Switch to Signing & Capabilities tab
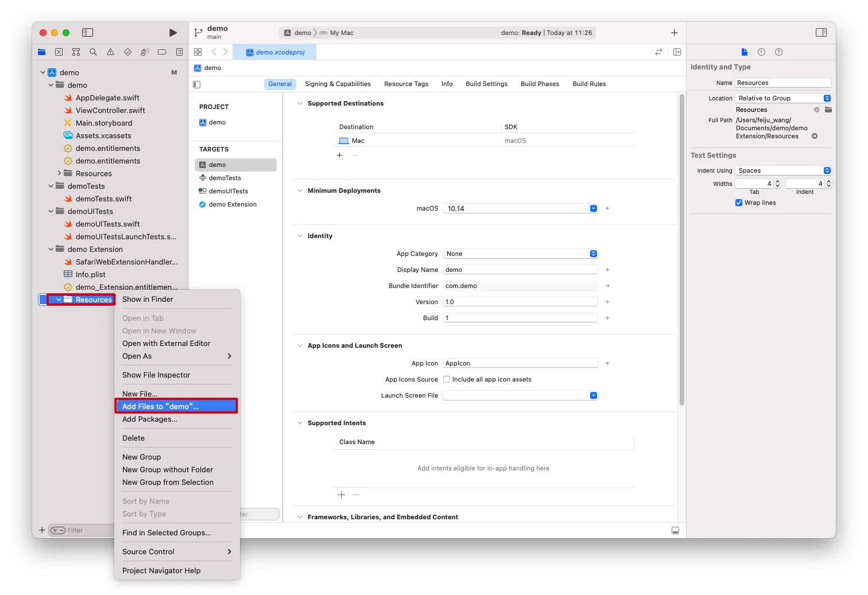The width and height of the screenshot is (868, 595). [x=338, y=84]
